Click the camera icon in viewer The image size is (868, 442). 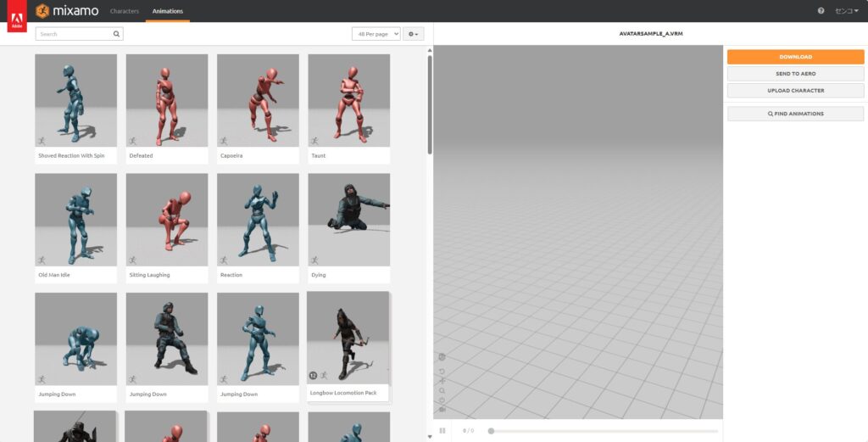point(442,409)
